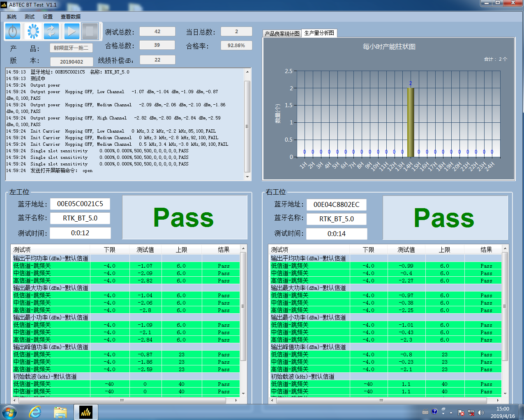This screenshot has height=420, width=524.
Task: Click left station address 00E05C0021C5
Action: click(x=80, y=204)
